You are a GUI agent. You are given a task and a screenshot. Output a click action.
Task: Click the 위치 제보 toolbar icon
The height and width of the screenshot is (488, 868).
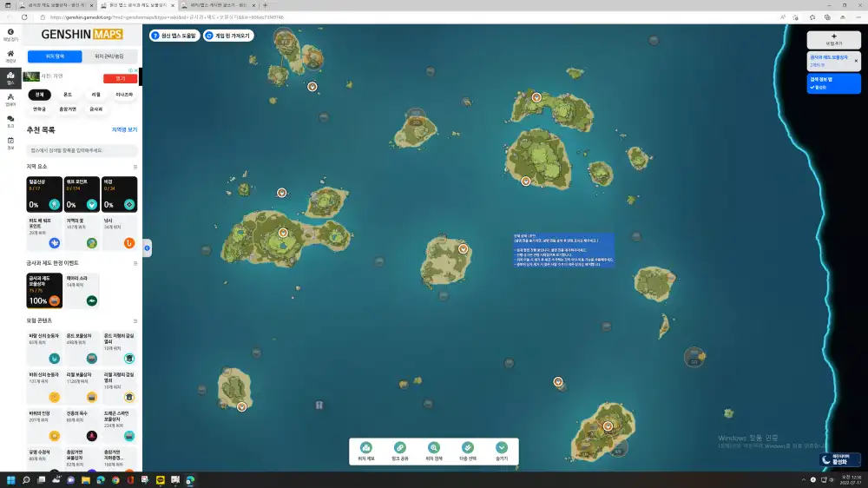pyautogui.click(x=365, y=447)
